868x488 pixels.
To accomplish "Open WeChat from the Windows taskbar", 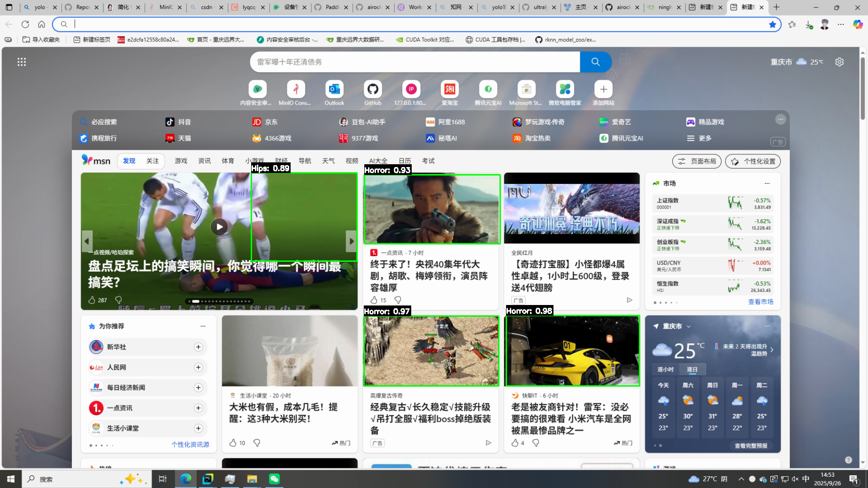I will point(274,479).
